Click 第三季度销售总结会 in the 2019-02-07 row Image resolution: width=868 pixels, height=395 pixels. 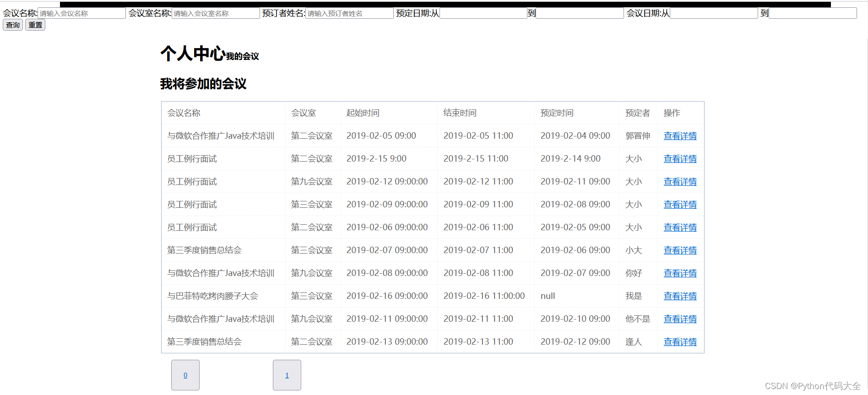tap(204, 250)
